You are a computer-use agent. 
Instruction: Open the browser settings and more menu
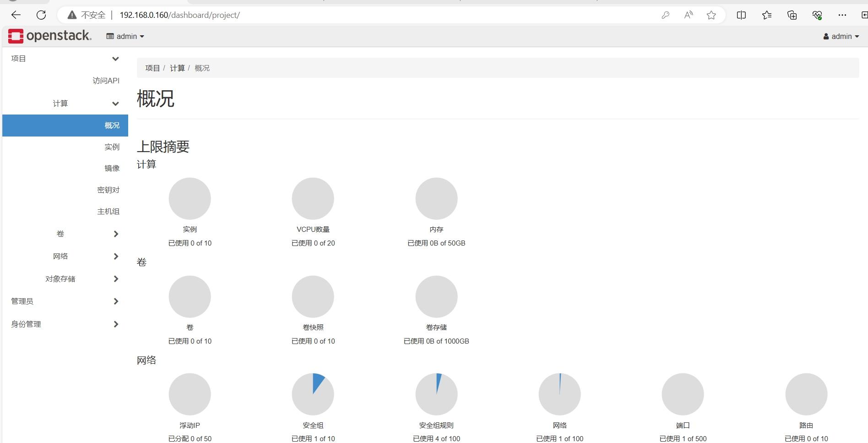(842, 15)
